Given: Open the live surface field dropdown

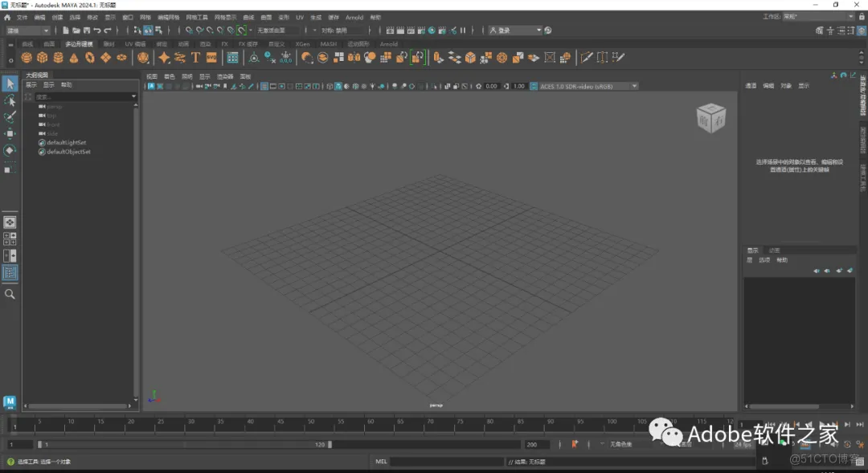Looking at the screenshot, I should [277, 31].
